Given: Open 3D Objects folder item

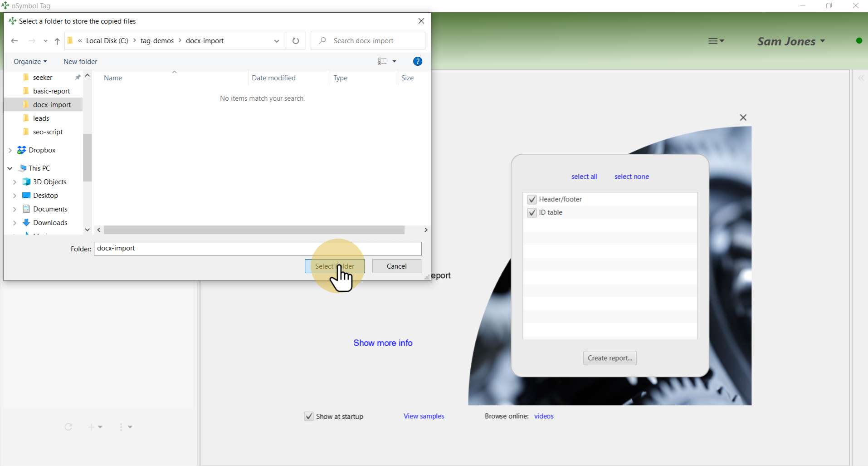Looking at the screenshot, I should click(x=49, y=182).
